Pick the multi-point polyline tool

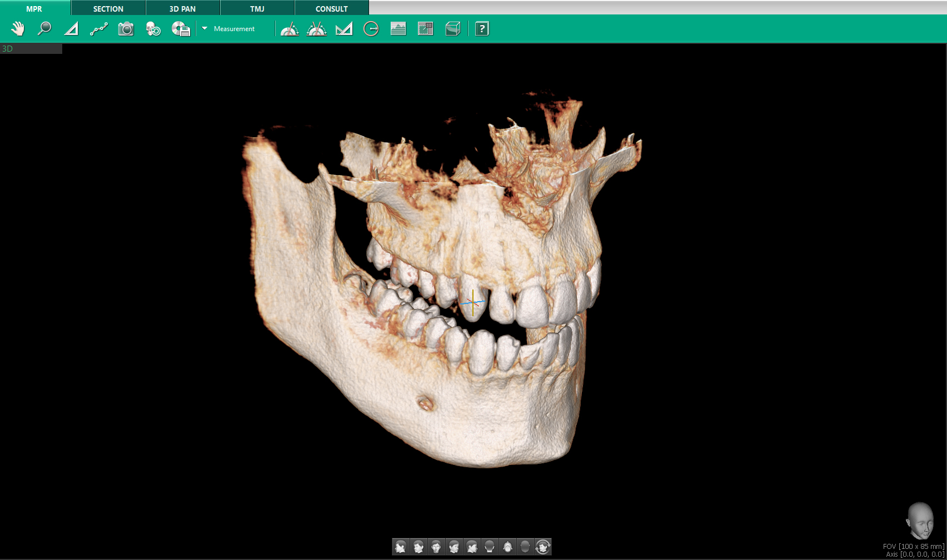click(99, 29)
